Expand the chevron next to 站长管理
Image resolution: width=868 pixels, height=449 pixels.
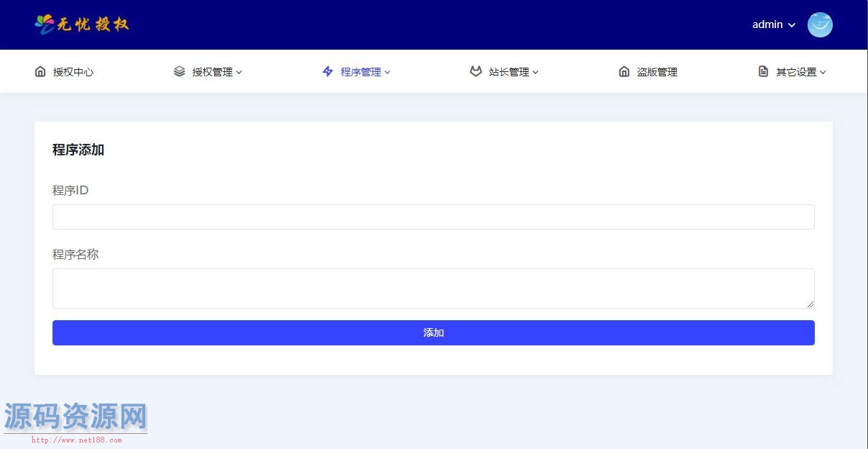(535, 72)
